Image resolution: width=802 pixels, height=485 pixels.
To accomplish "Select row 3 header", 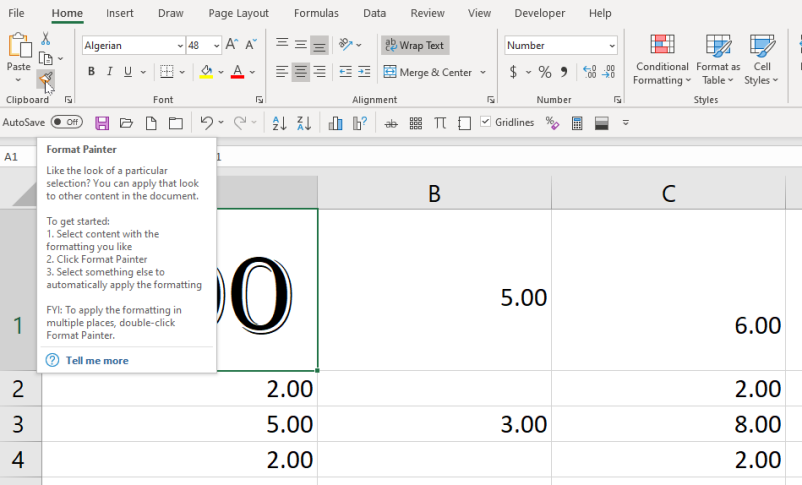I will click(x=18, y=424).
